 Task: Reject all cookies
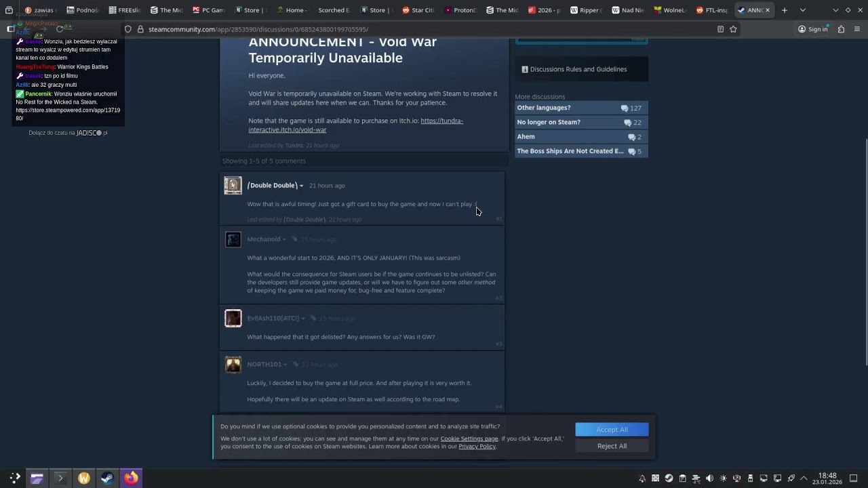coord(612,446)
